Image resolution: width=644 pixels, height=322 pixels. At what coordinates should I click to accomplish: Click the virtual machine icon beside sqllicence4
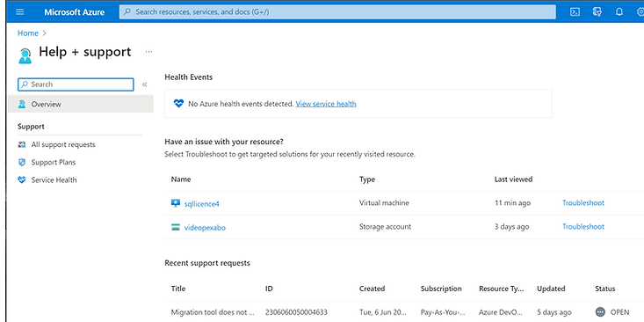(176, 203)
